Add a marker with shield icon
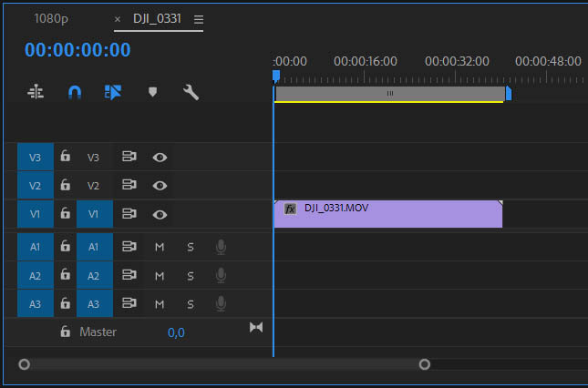588x388 pixels. point(152,92)
